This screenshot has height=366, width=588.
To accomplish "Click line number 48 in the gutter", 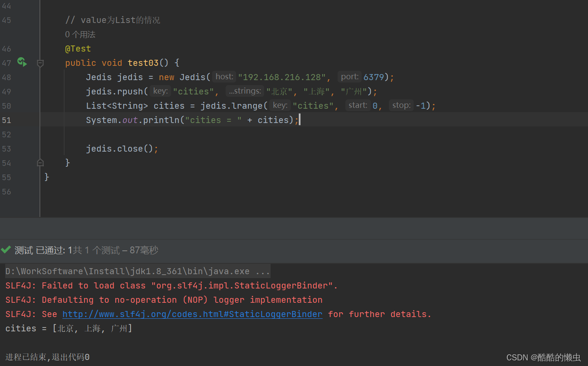I will pos(7,77).
